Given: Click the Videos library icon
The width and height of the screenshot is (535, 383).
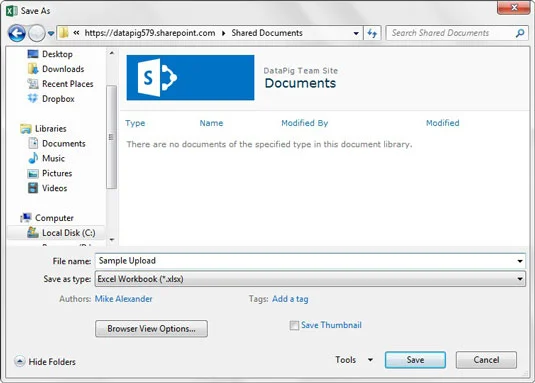Looking at the screenshot, I should (x=33, y=188).
